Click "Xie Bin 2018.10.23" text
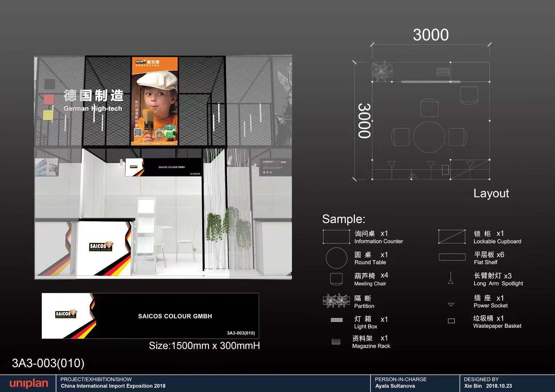 coord(488,386)
